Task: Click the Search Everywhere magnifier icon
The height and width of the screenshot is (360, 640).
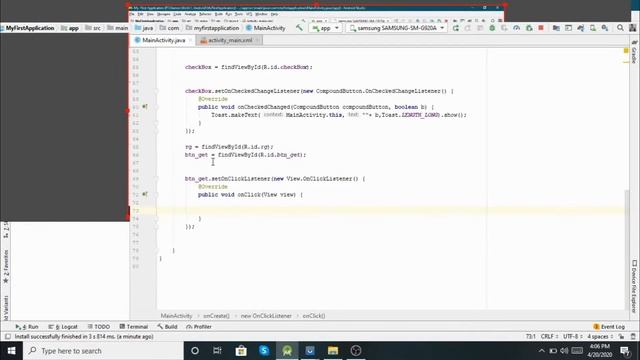Action: 620,28
